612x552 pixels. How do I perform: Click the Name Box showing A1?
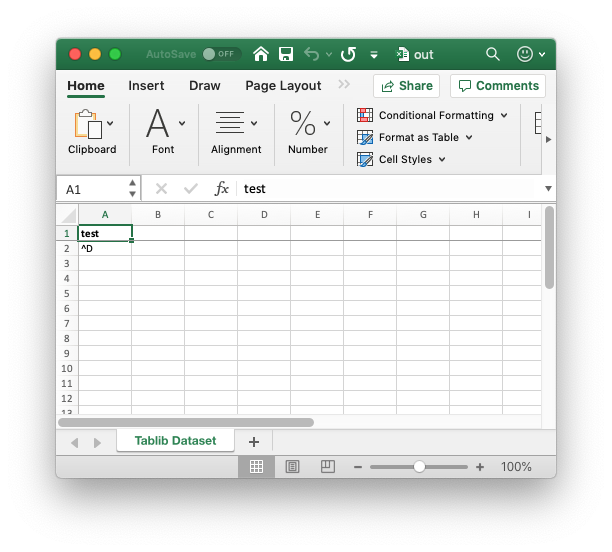(93, 189)
